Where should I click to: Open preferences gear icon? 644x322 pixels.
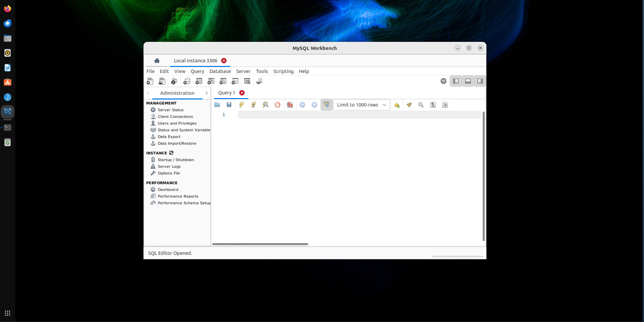443,81
